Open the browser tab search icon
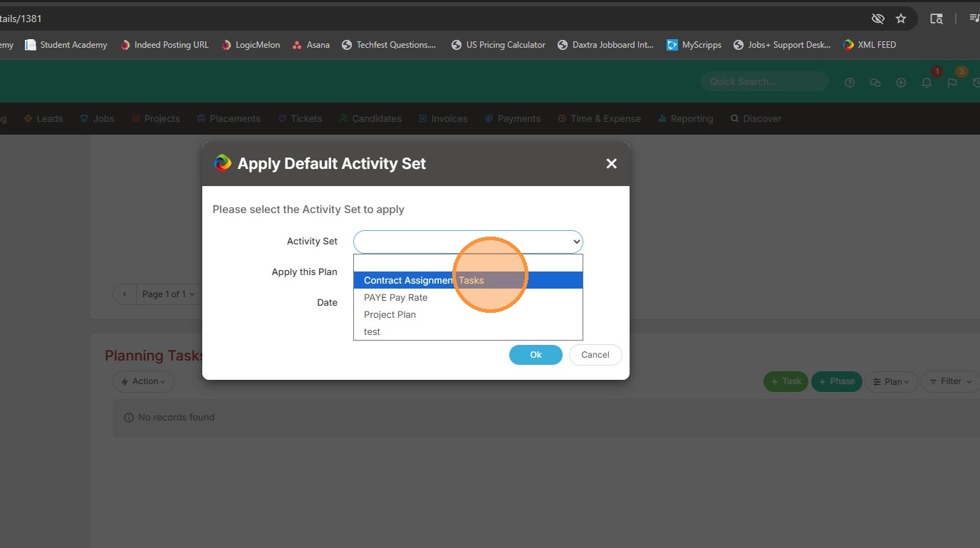The height and width of the screenshot is (548, 980). click(937, 19)
